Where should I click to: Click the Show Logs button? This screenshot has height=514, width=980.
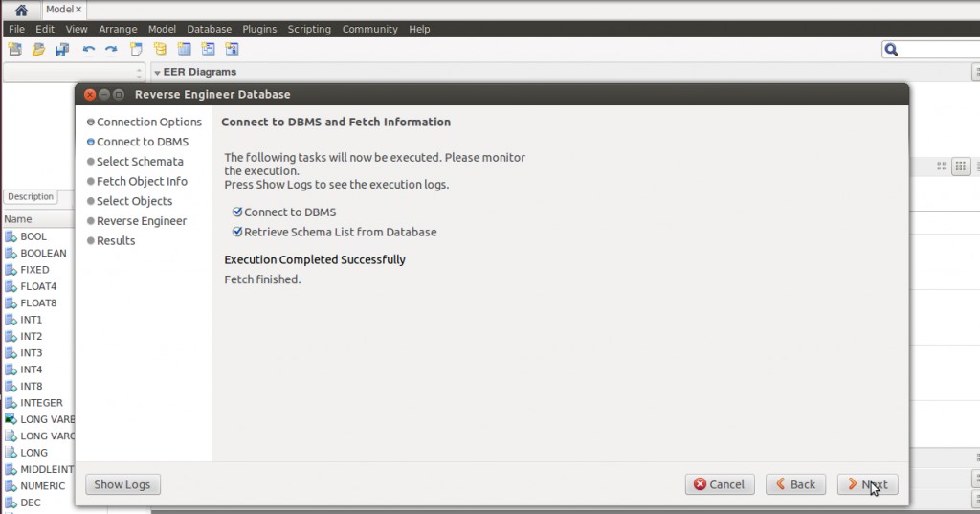click(122, 484)
